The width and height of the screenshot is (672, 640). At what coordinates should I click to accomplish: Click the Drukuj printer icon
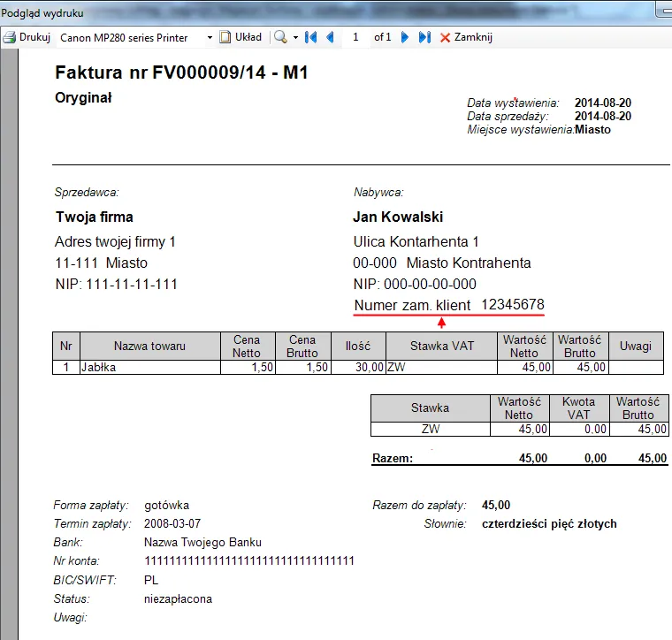click(11, 37)
